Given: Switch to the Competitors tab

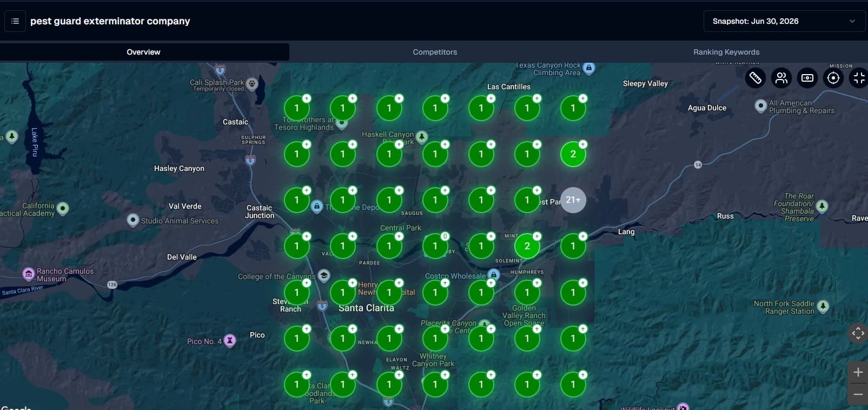Looking at the screenshot, I should click(x=435, y=52).
